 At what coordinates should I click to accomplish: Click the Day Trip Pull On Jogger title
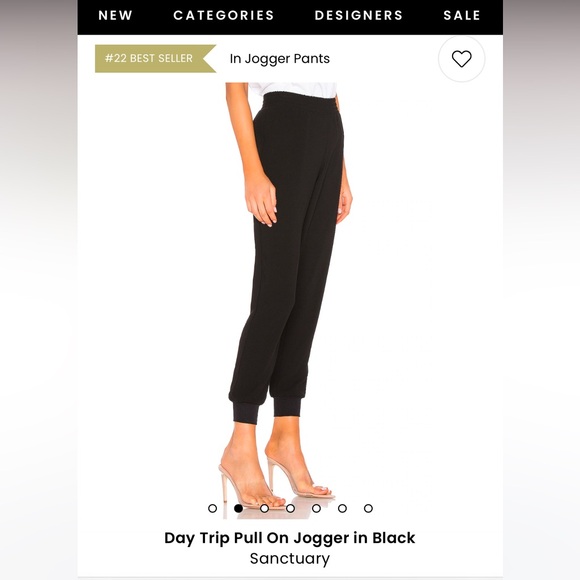pyautogui.click(x=290, y=538)
